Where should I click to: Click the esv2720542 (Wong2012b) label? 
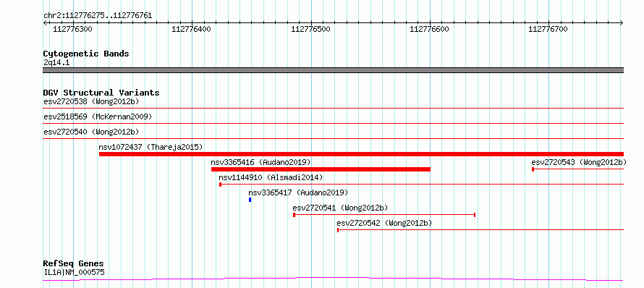(384, 223)
